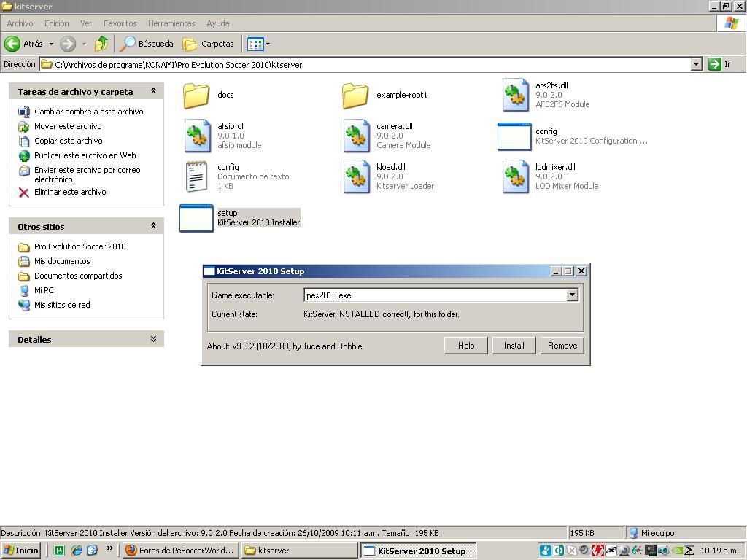747x560 pixels.
Task: Click the Game executable pes2010.exe field
Action: (x=435, y=295)
